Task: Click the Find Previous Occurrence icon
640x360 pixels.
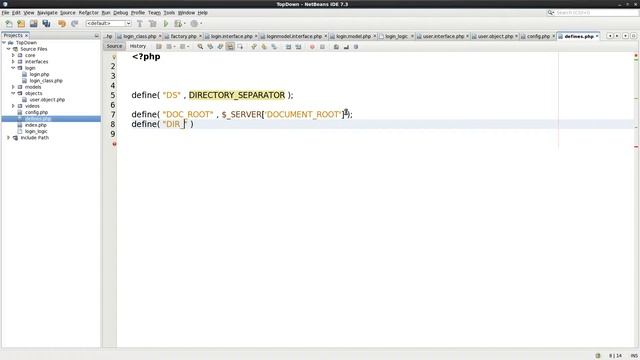Action: pyautogui.click(x=210, y=47)
